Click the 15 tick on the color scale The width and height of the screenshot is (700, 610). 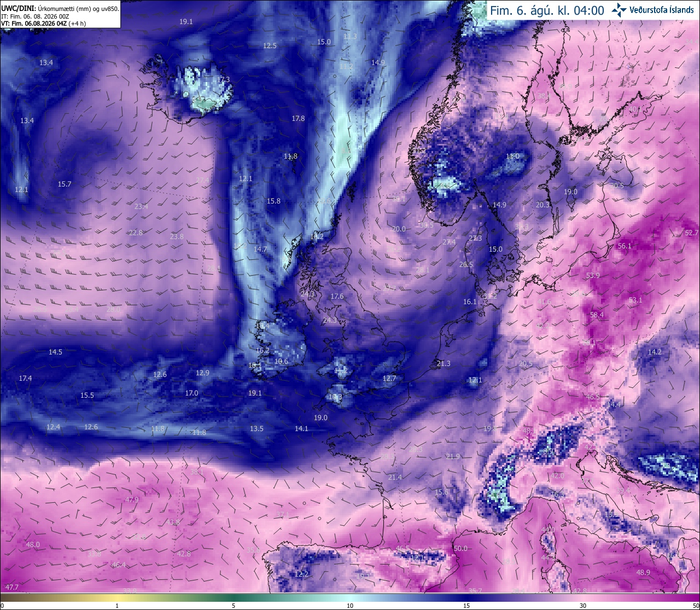466,606
